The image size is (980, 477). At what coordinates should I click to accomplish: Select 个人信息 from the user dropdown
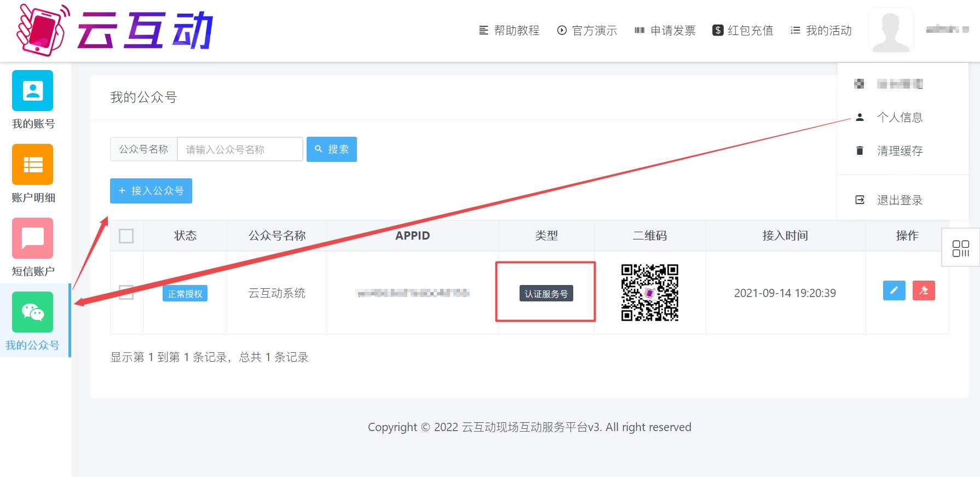pos(900,118)
